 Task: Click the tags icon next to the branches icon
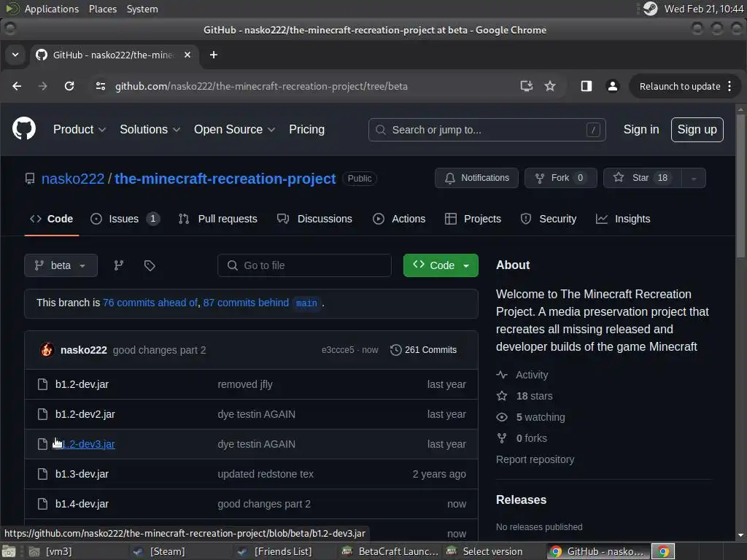click(x=150, y=265)
